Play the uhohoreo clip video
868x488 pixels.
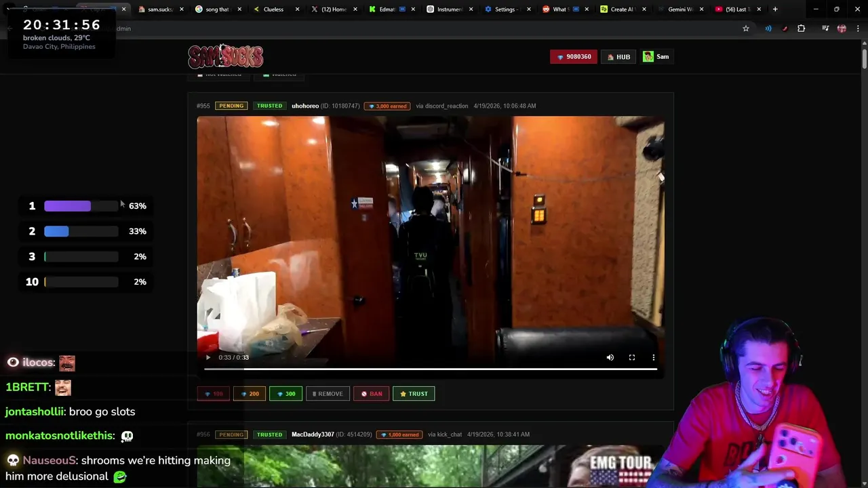pos(208,357)
